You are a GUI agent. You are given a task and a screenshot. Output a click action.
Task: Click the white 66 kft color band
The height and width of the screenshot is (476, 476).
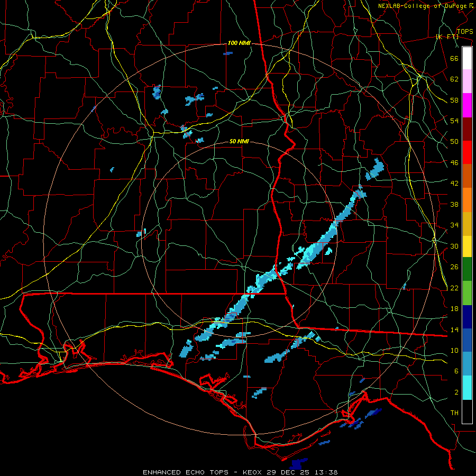(467, 58)
